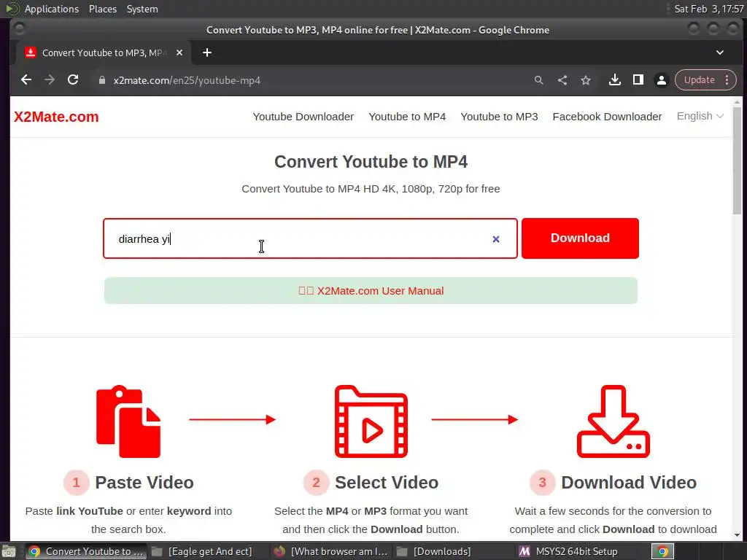
Task: Close the Convert Youtube to MP3 tab
Action: 179,52
